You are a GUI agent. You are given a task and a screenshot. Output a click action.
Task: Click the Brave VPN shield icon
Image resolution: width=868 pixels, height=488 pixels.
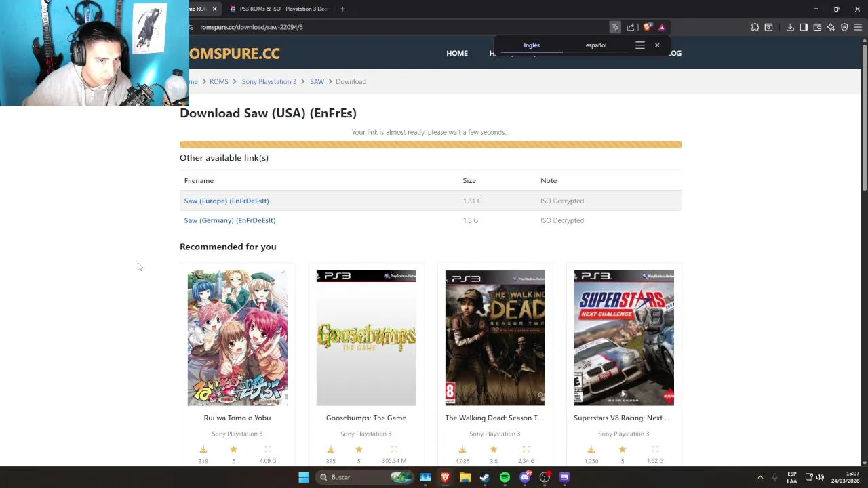[844, 27]
